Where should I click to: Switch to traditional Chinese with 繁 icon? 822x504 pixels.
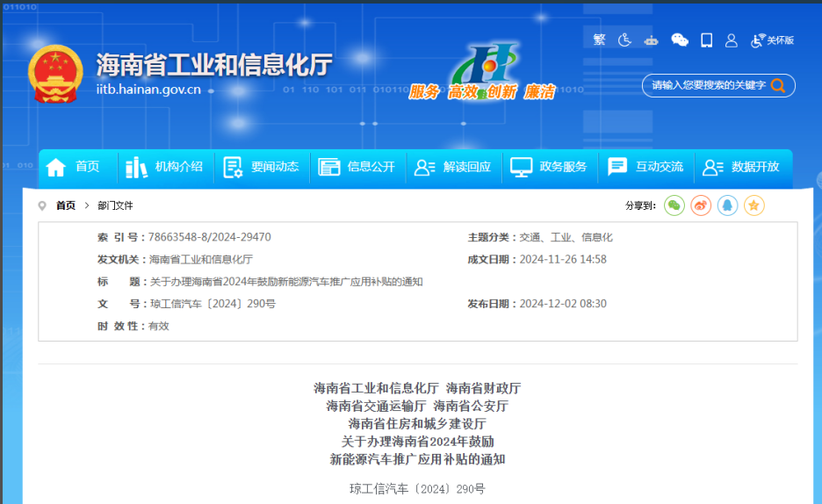[x=599, y=40]
